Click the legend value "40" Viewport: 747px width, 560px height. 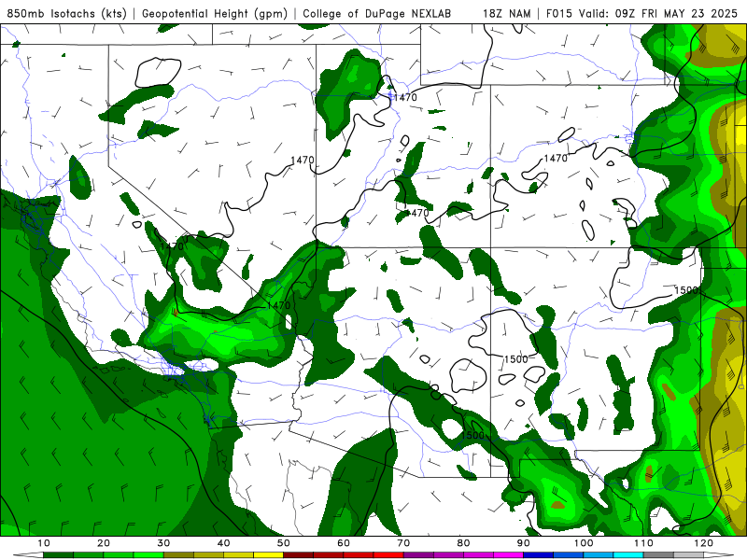pyautogui.click(x=223, y=543)
